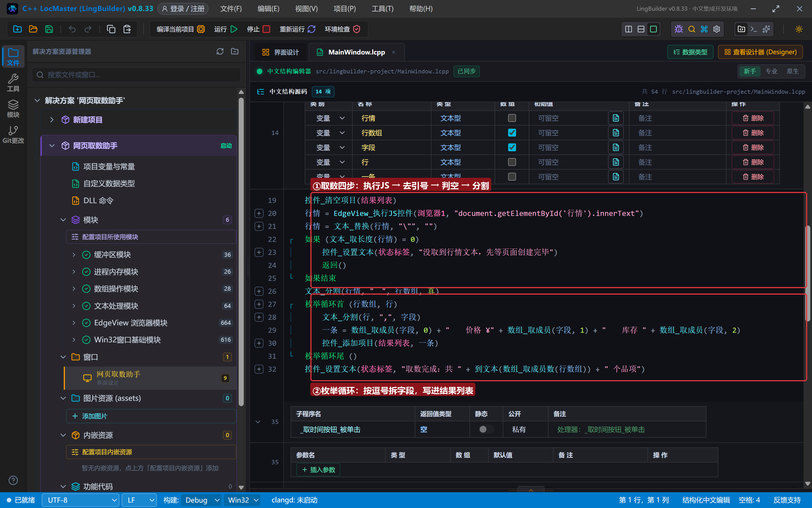Click the solution explorer vertical scrollbar
The image size is (812, 508).
[241, 252]
